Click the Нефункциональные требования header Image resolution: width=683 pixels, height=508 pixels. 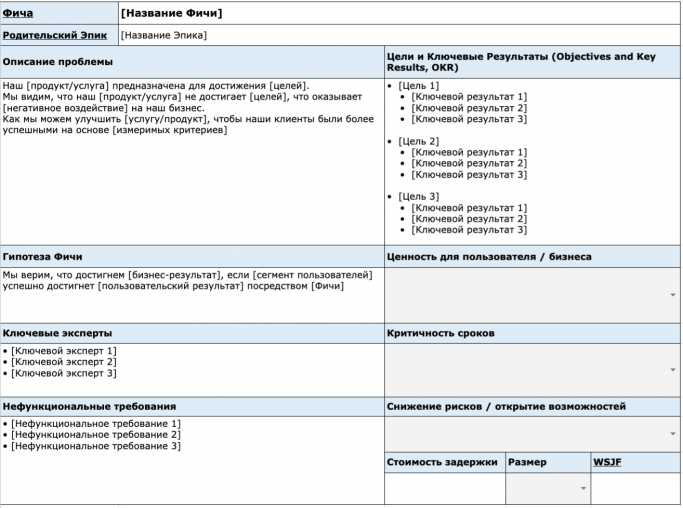(x=192, y=406)
